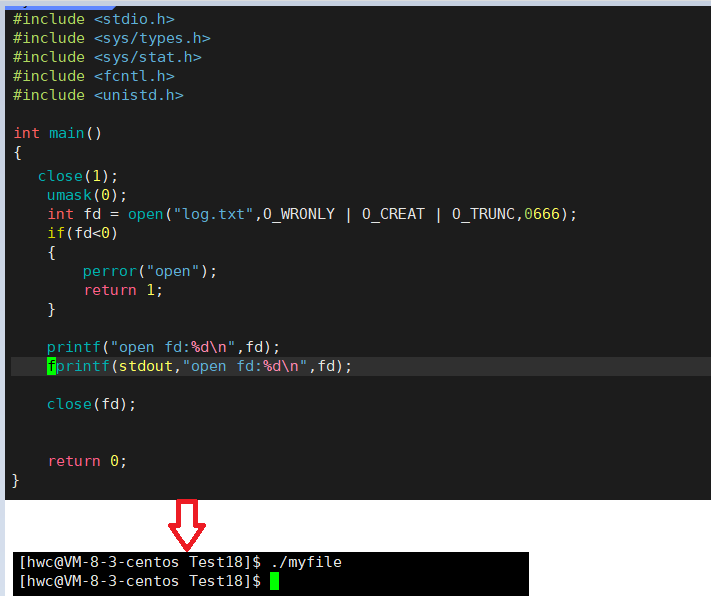The height and width of the screenshot is (596, 711).
Task: Click the 'O_CREAT' flag
Action: tap(393, 214)
